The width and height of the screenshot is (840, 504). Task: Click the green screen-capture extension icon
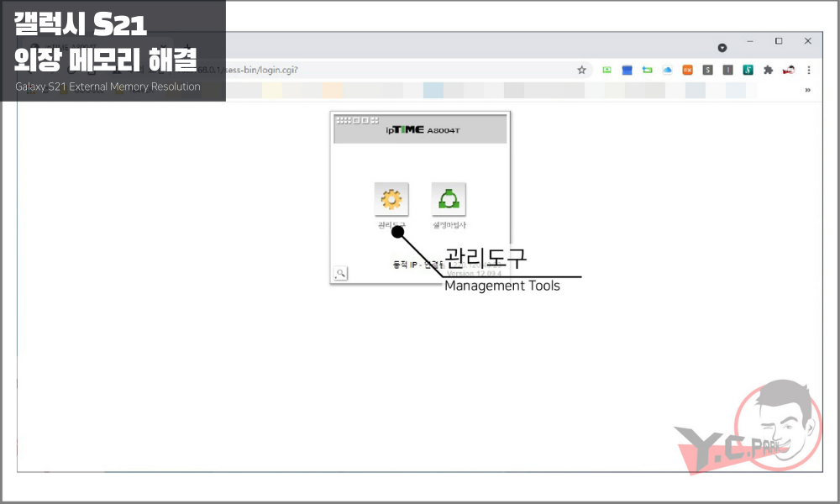[607, 71]
